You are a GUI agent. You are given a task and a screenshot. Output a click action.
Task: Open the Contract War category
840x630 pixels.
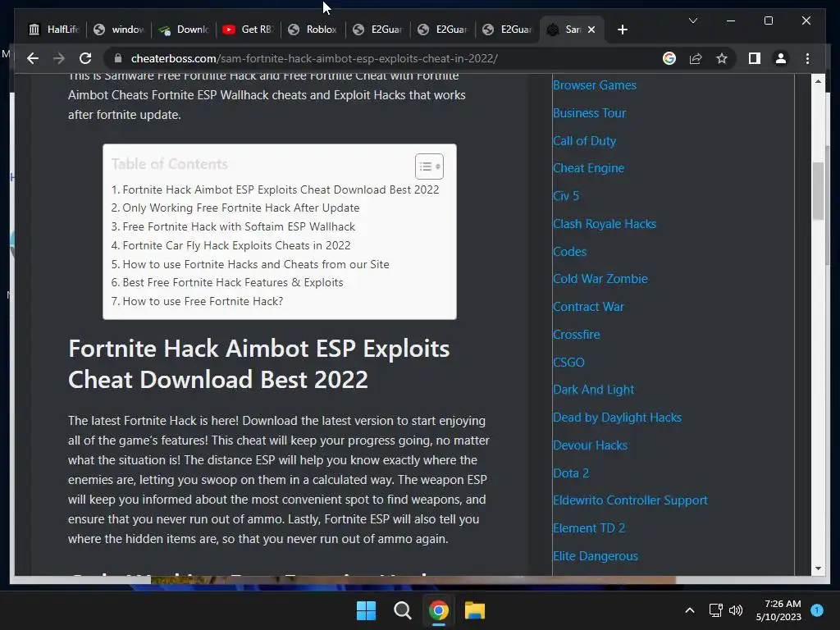588,307
